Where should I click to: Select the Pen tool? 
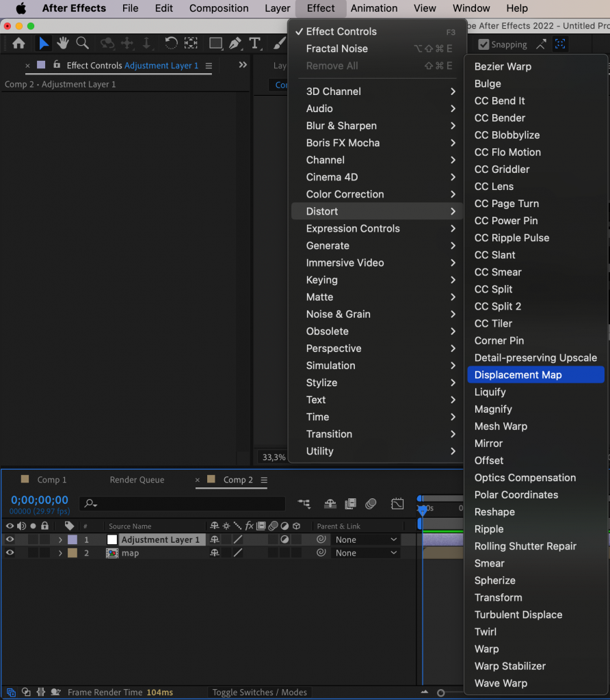[235, 43]
